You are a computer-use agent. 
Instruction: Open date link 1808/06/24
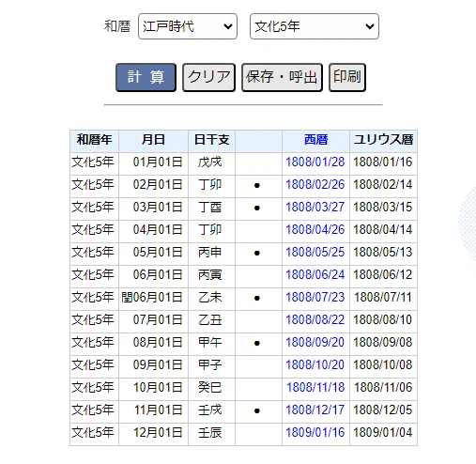pyautogui.click(x=315, y=274)
